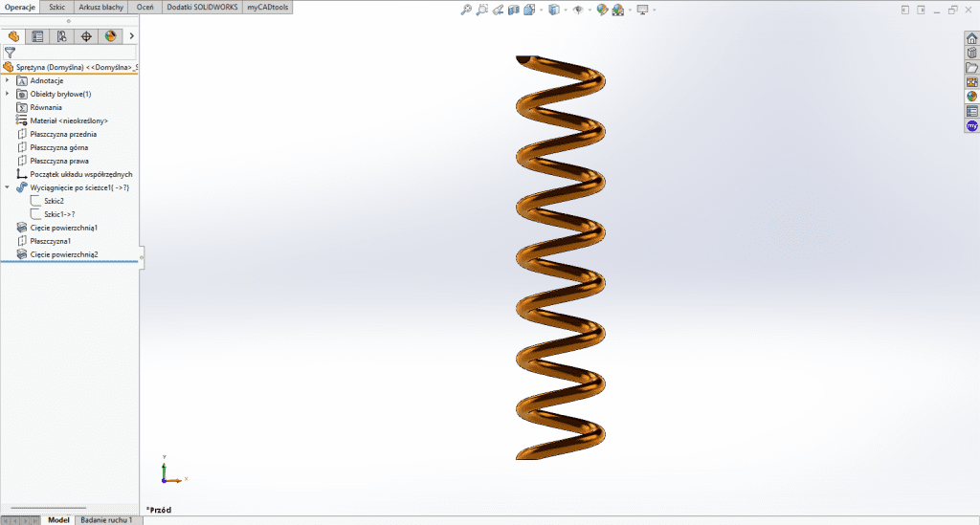Image resolution: width=980 pixels, height=525 pixels.
Task: Expand the Adnotacje tree node
Action: click(8, 80)
